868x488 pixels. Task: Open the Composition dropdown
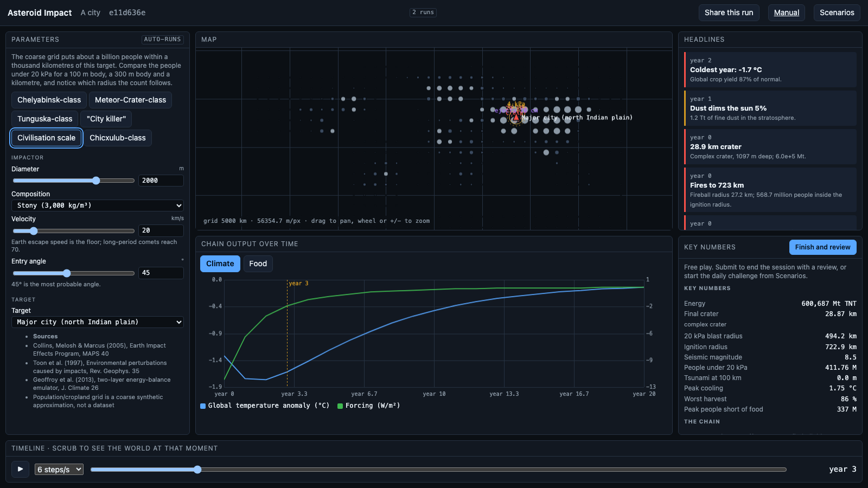(98, 206)
